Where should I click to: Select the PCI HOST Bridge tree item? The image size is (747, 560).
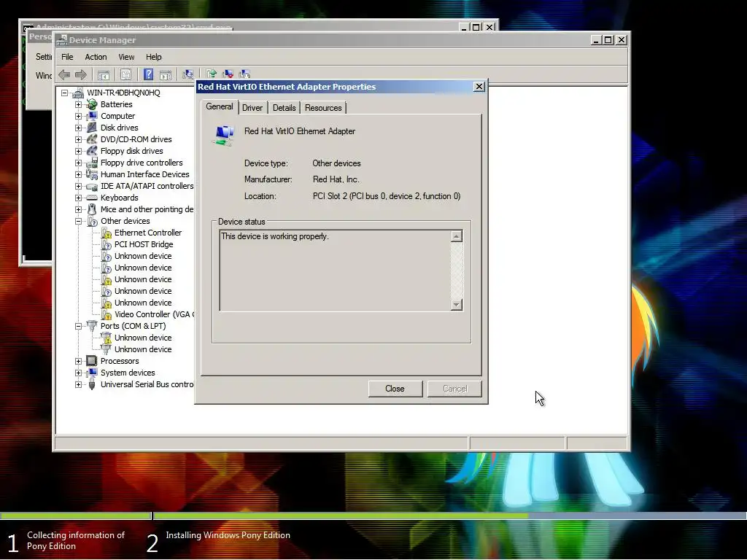tap(144, 244)
